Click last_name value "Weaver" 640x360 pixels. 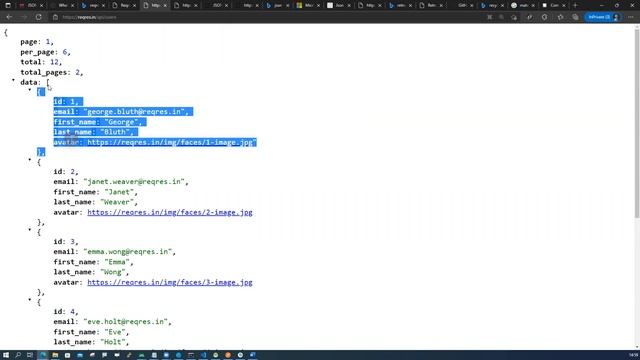[x=117, y=202]
